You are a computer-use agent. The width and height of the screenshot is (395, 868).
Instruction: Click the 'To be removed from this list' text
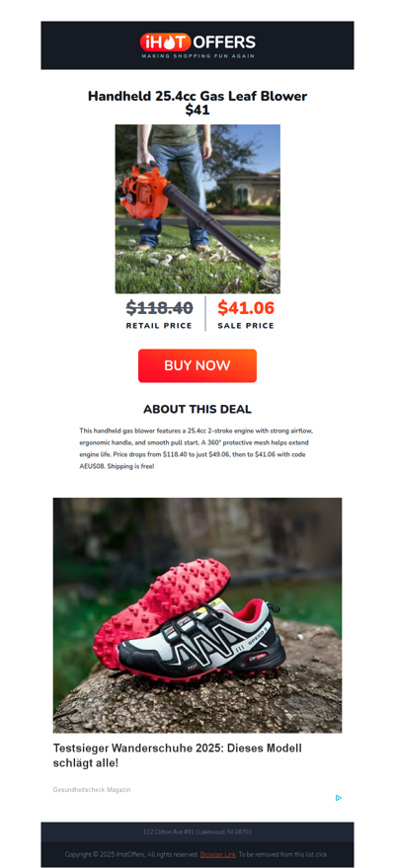tap(284, 854)
